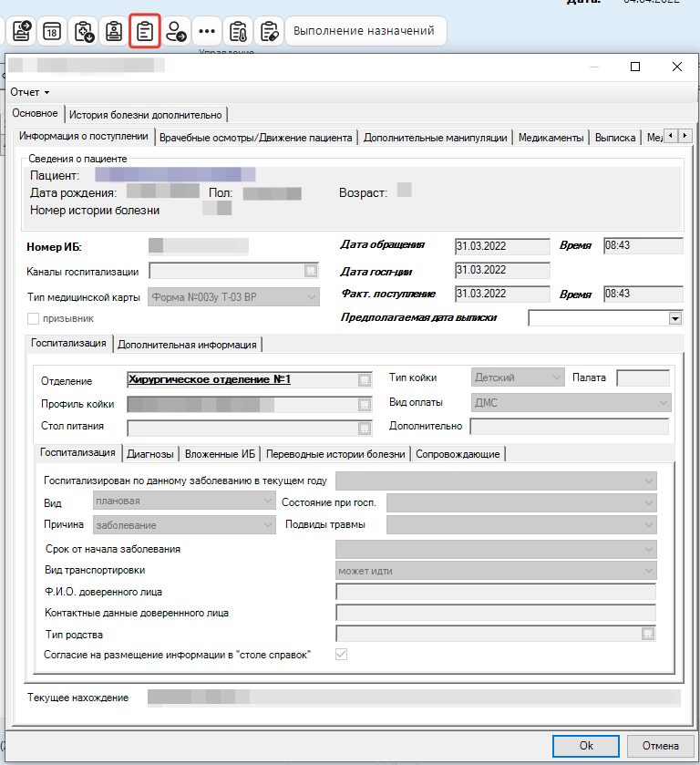The width and height of the screenshot is (700, 765).
Task: Open the Вид оплаты dropdown
Action: pos(571,402)
